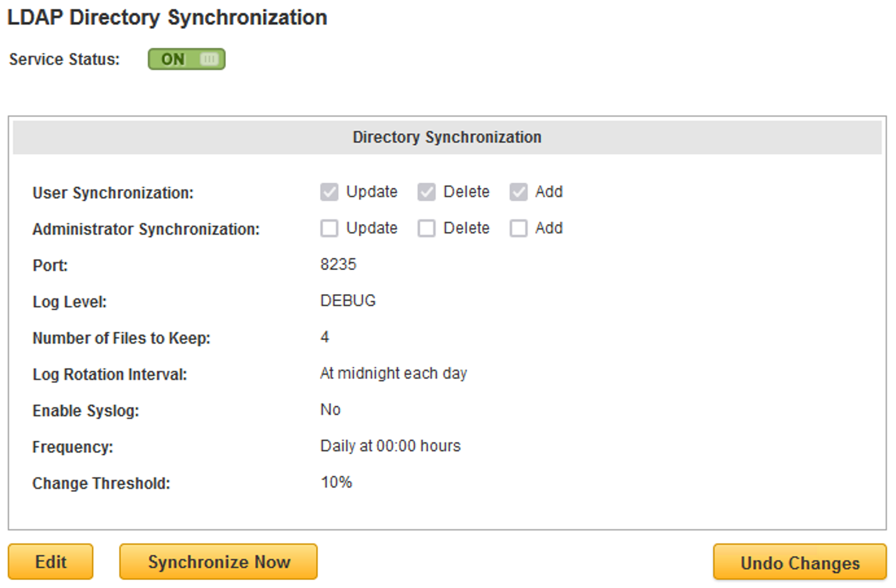
Task: Click the Edit button
Action: click(50, 562)
